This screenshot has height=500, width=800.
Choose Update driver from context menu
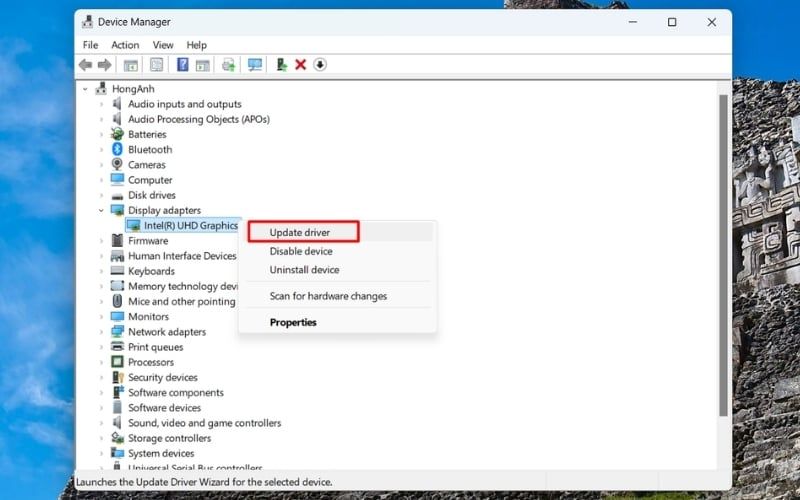pos(300,233)
